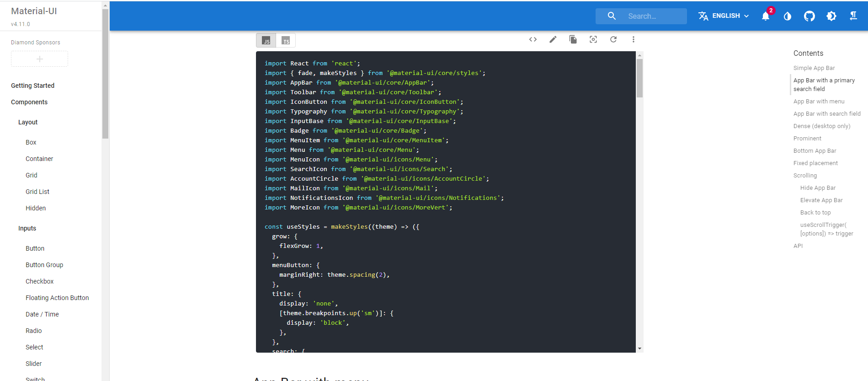Jump to App Bar with primary search field
Screen dimensions: 868x381
[x=824, y=85]
